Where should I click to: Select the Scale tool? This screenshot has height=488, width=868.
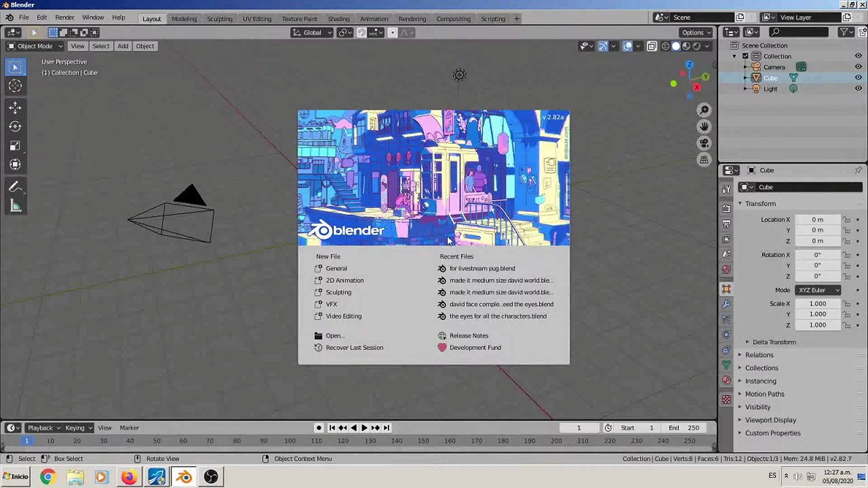pos(15,145)
